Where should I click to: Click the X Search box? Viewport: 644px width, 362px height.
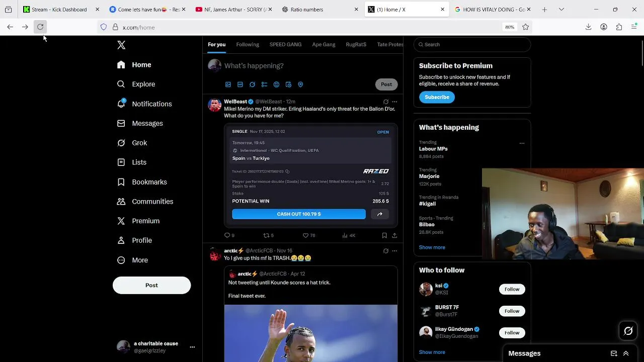pyautogui.click(x=472, y=45)
